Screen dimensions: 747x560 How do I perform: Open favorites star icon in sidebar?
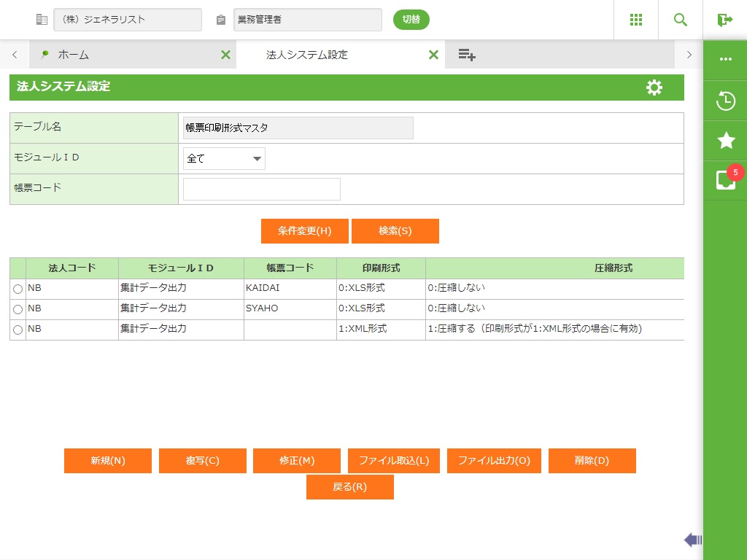(x=725, y=141)
